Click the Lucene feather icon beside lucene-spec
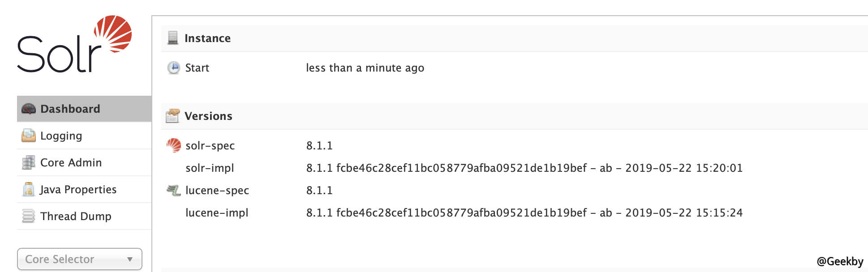Image resolution: width=868 pixels, height=272 pixels. pyautogui.click(x=174, y=190)
